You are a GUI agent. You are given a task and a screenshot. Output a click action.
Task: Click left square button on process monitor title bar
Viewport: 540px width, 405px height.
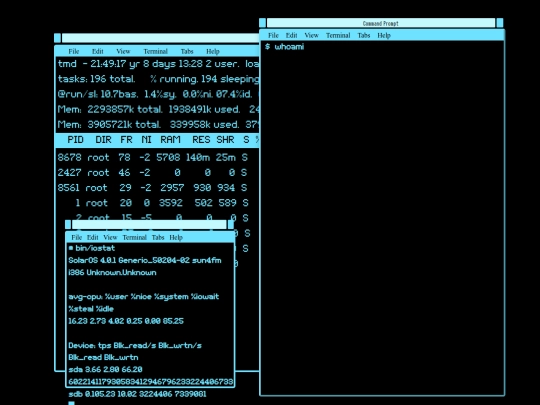click(58, 38)
